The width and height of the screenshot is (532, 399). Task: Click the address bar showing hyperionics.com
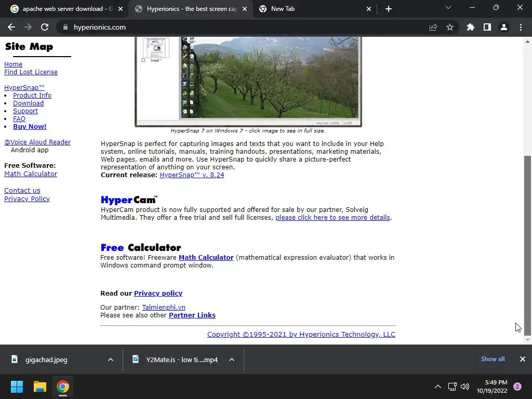click(x=244, y=27)
